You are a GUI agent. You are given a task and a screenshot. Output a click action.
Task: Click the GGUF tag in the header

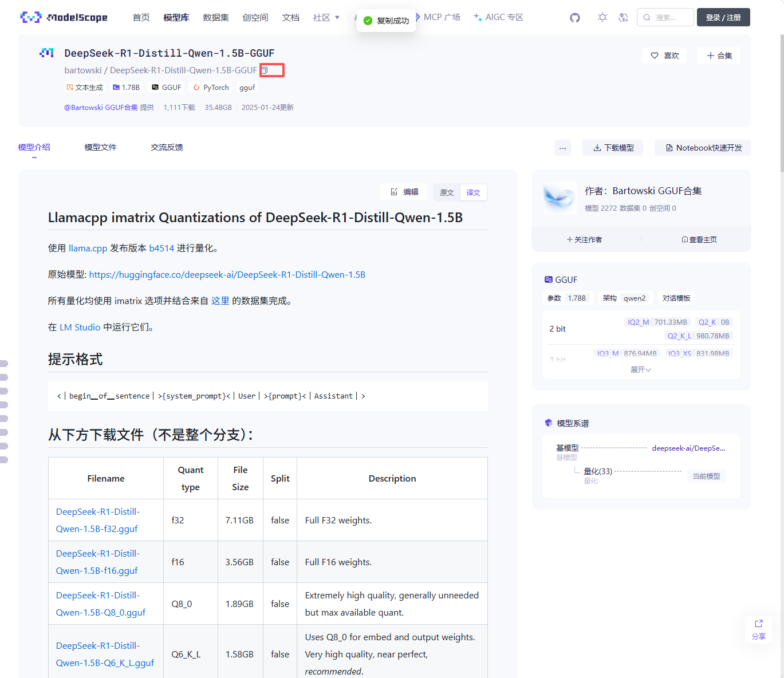coord(167,88)
